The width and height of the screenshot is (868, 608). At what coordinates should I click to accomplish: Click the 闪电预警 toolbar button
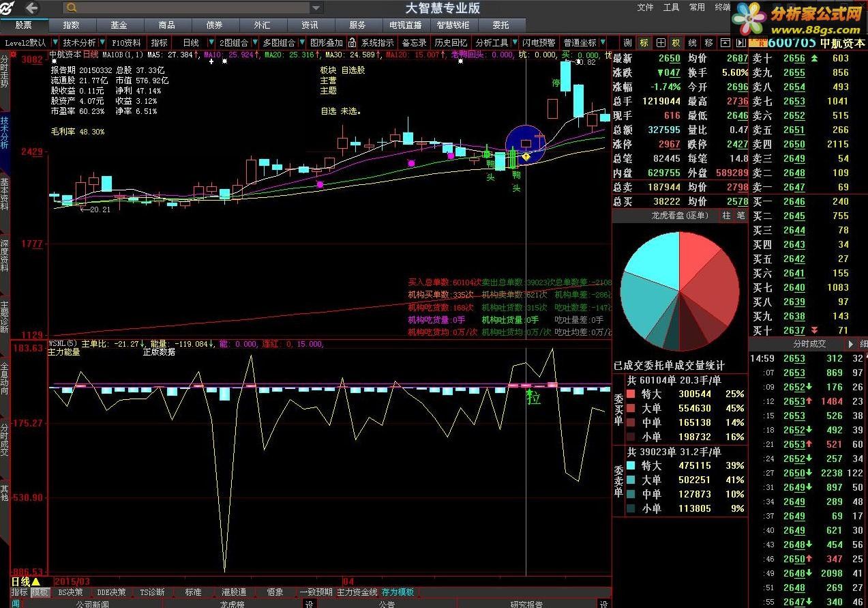point(539,42)
